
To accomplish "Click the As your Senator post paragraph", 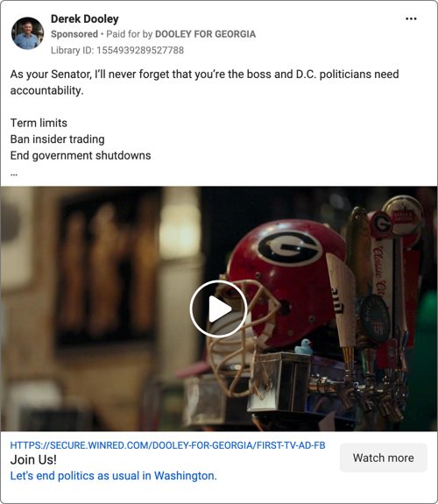I will click(205, 82).
